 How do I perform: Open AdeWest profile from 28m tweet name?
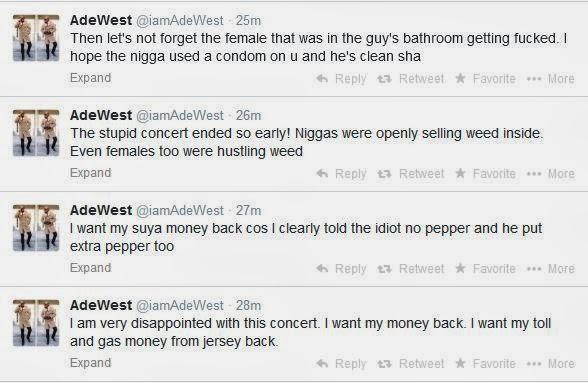tap(100, 305)
